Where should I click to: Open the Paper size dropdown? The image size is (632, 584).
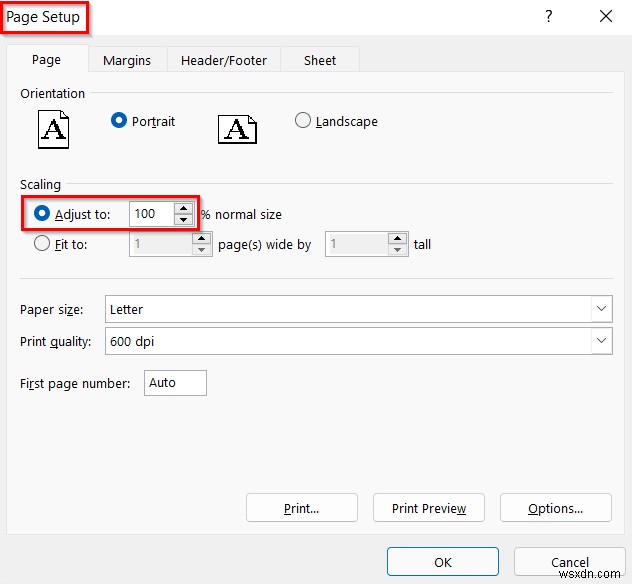tap(601, 309)
